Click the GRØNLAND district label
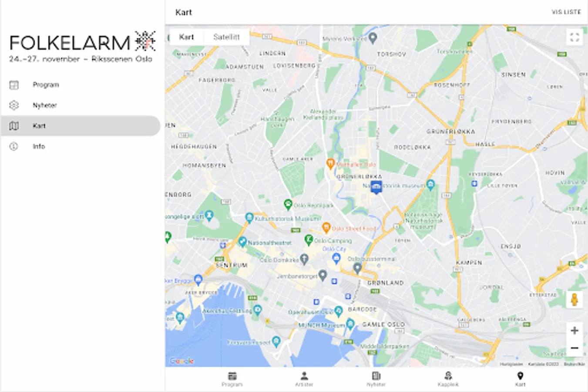The width and height of the screenshot is (588, 392). point(386,283)
